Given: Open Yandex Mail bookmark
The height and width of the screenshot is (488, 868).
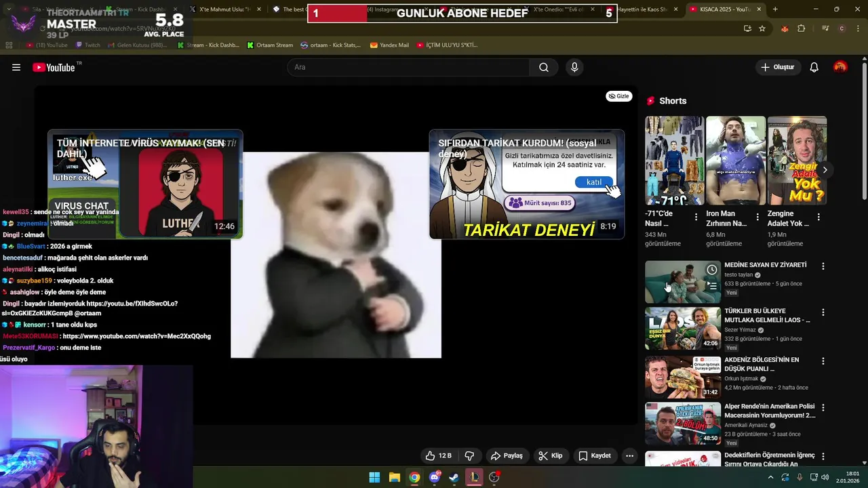Looking at the screenshot, I should [x=389, y=45].
